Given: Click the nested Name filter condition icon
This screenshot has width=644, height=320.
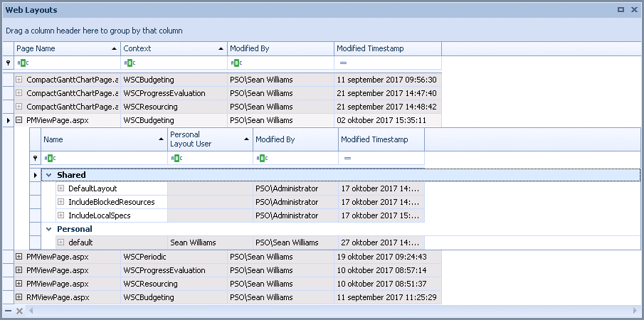Looking at the screenshot, I should (48, 158).
